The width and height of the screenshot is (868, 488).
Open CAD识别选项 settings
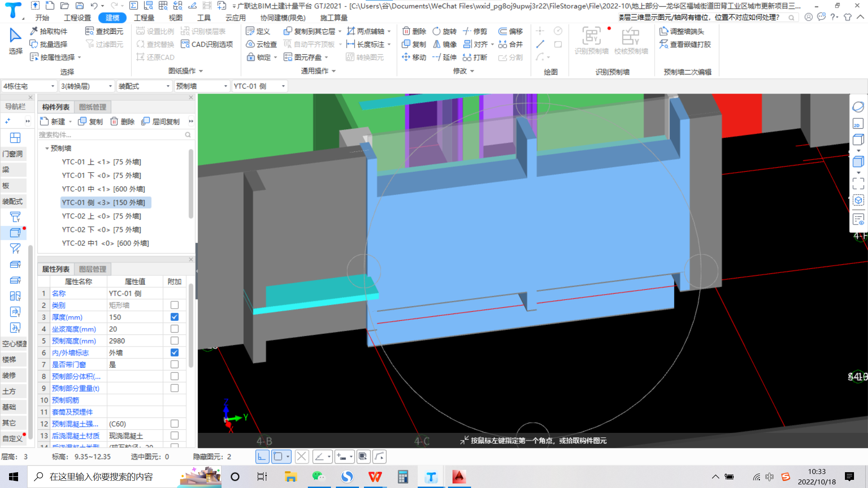tap(207, 44)
